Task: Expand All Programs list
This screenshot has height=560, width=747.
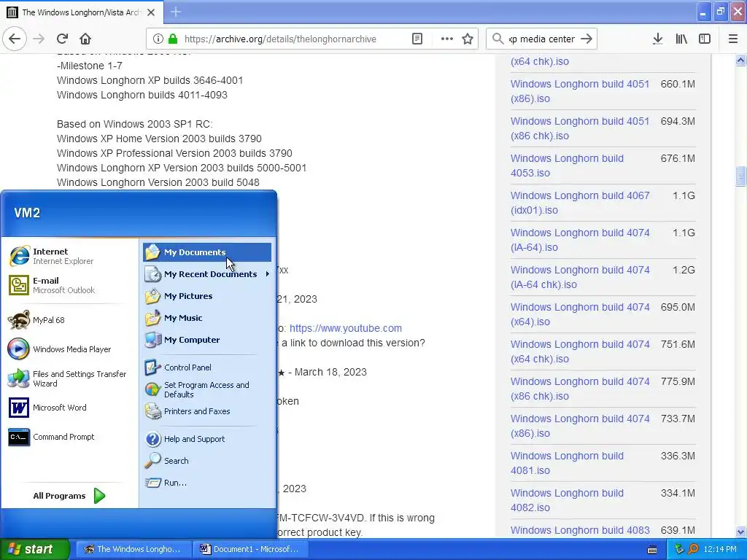Action: [69, 496]
